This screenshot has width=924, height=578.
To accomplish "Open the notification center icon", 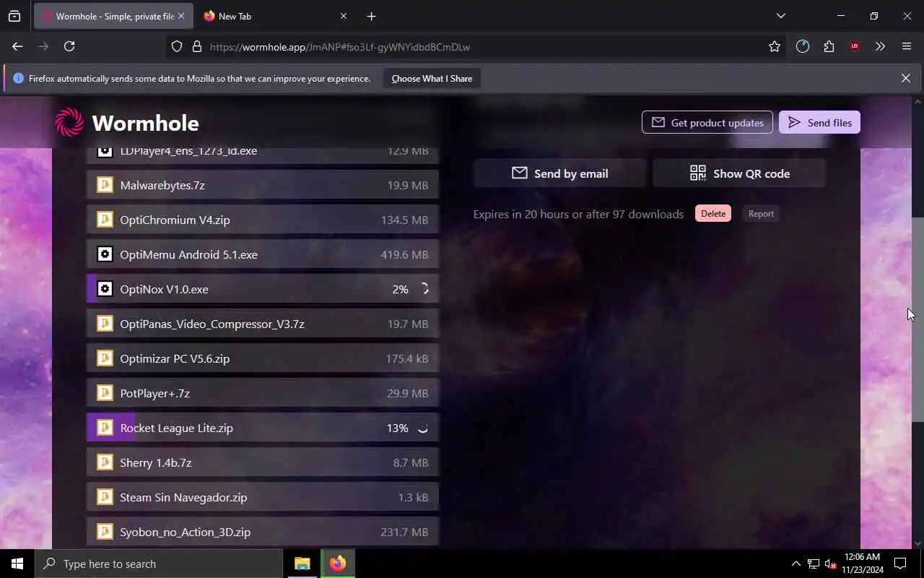I will [x=900, y=564].
